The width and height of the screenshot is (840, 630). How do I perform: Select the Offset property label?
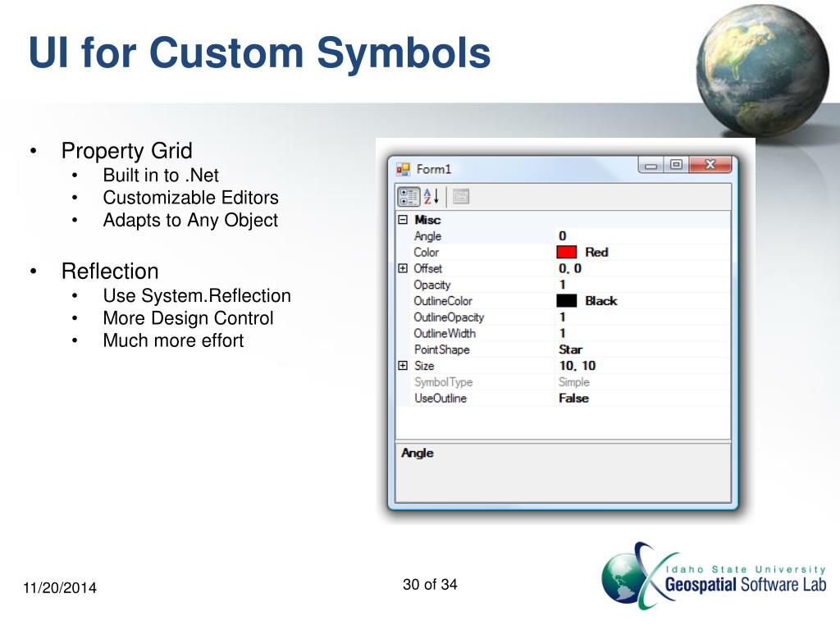click(x=427, y=268)
